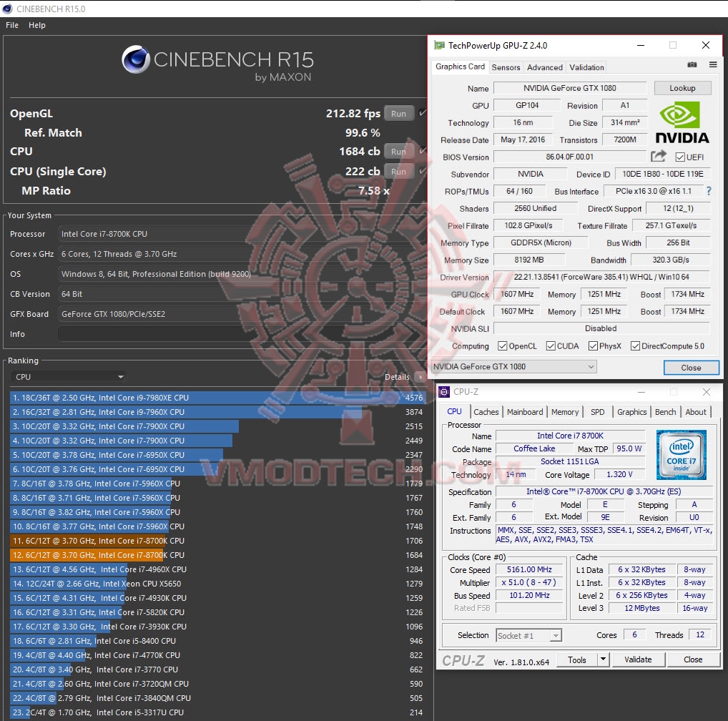The height and width of the screenshot is (721, 728).
Task: Click the Cinebench app icon in title bar
Action: click(7, 9)
